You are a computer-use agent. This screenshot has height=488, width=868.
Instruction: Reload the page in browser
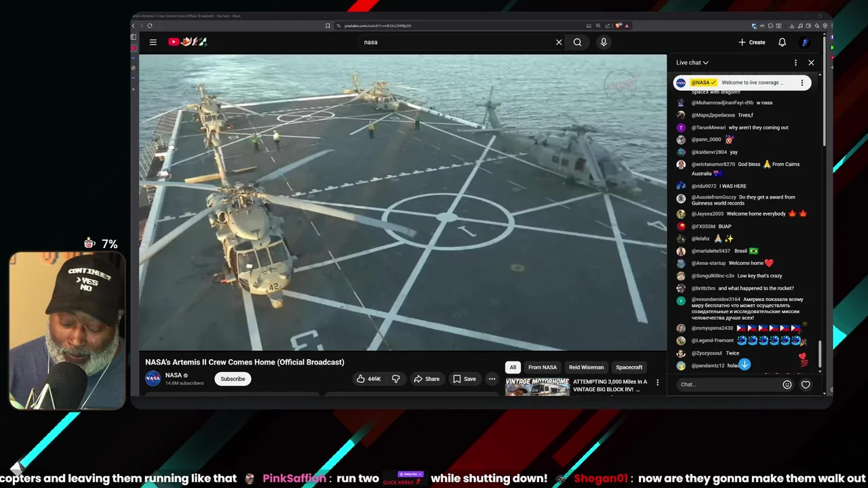pyautogui.click(x=151, y=26)
